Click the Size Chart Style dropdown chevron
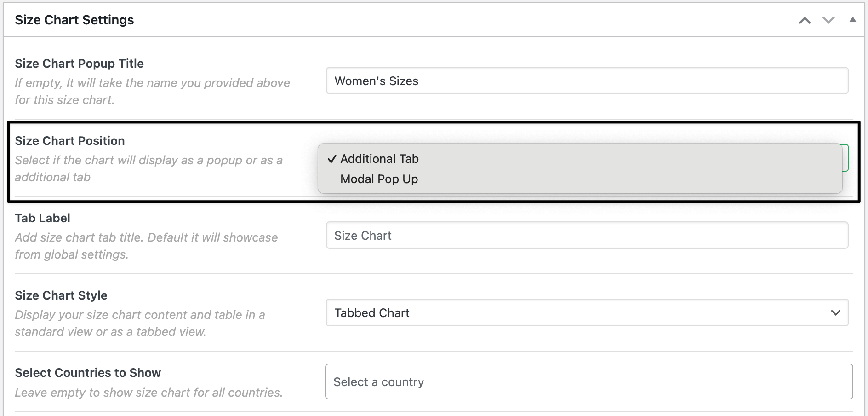 pos(835,313)
